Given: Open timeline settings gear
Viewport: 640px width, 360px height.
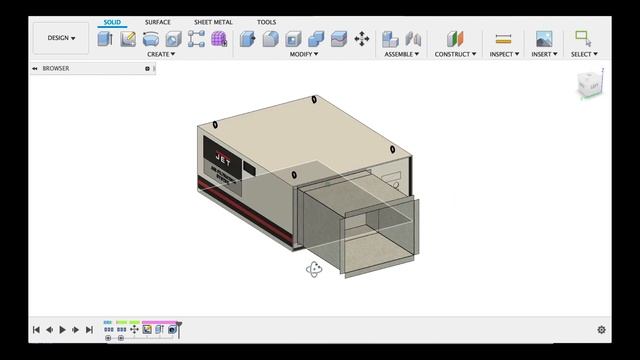Looking at the screenshot, I should pyautogui.click(x=602, y=330).
